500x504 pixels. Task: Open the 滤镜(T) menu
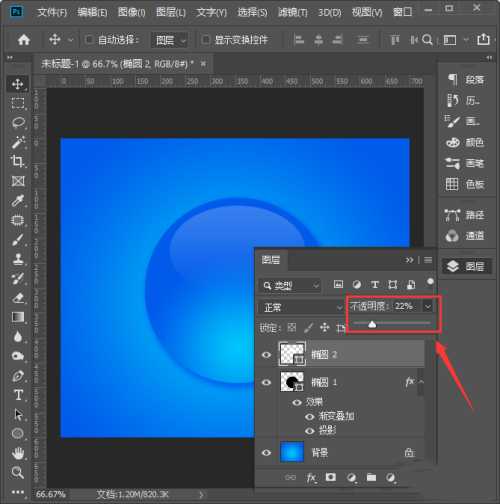pyautogui.click(x=293, y=13)
